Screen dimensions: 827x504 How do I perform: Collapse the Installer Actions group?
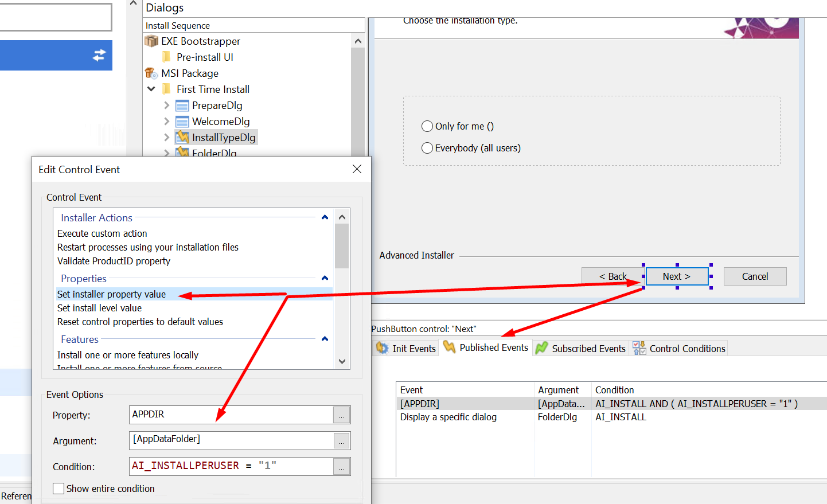coord(325,218)
